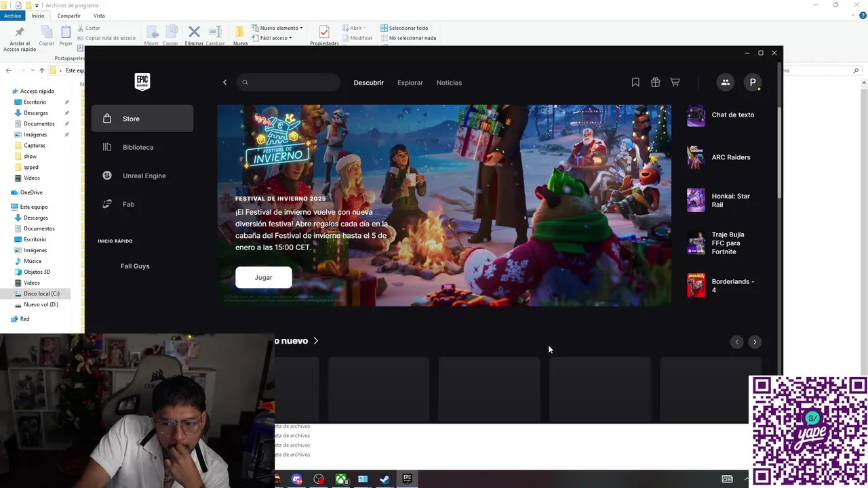Open the 'nuevo' section heading chevron

316,341
